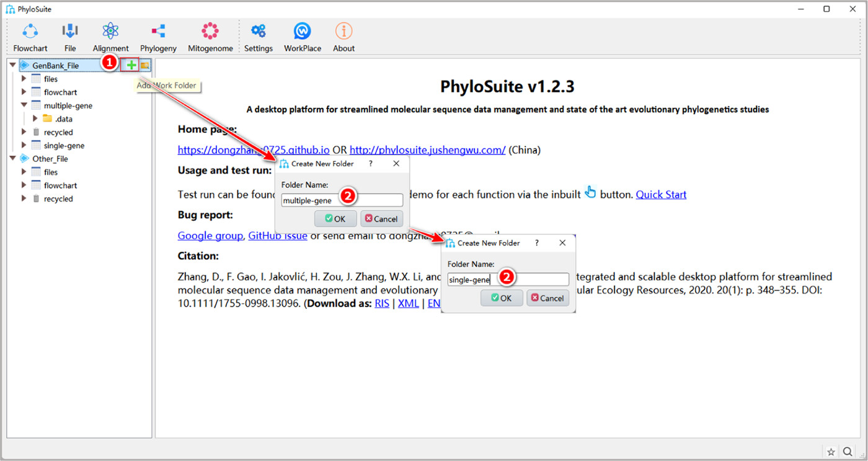Image resolution: width=868 pixels, height=461 pixels.
Task: Select the multiple-gene tree item
Action: pyautogui.click(x=68, y=105)
